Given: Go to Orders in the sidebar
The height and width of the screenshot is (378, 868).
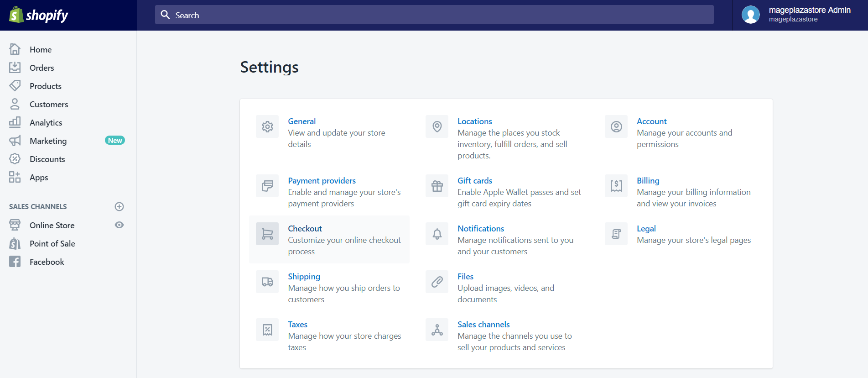Looking at the screenshot, I should click(x=42, y=68).
